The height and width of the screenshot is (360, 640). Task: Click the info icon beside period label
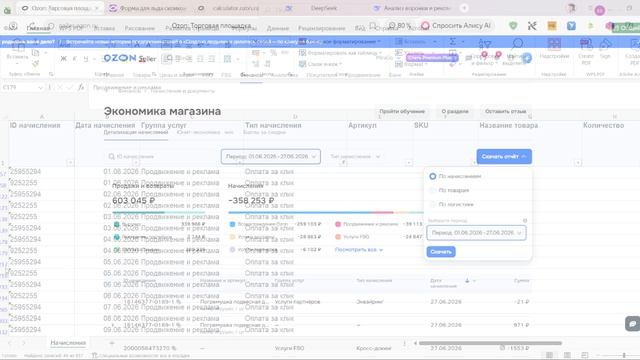pos(525,220)
